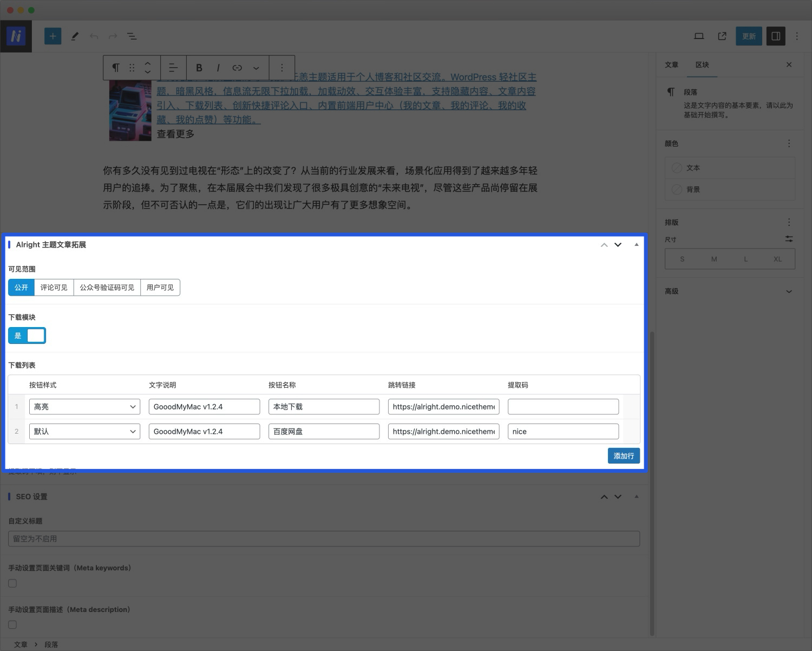Toggle bold formatting

coord(199,68)
